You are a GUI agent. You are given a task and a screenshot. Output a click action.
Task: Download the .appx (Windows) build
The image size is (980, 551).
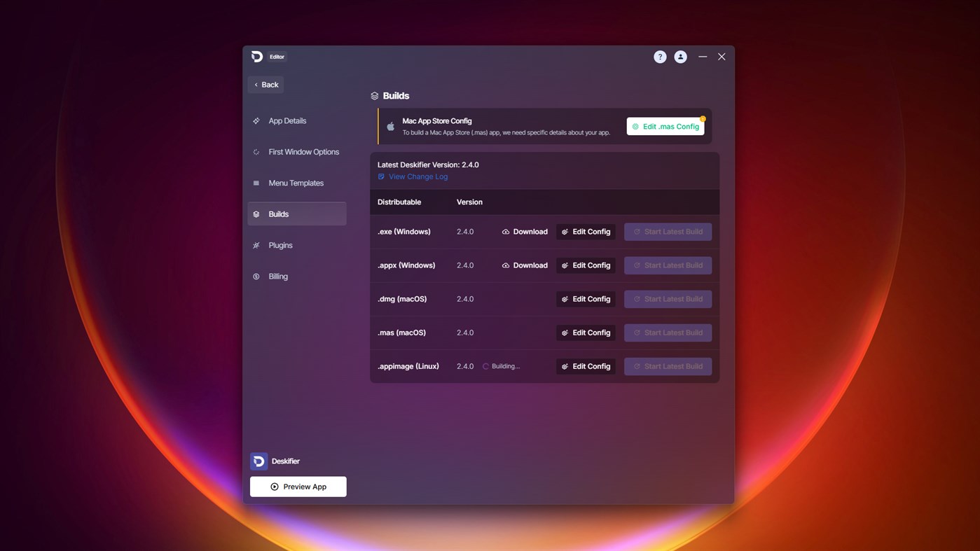(525, 265)
